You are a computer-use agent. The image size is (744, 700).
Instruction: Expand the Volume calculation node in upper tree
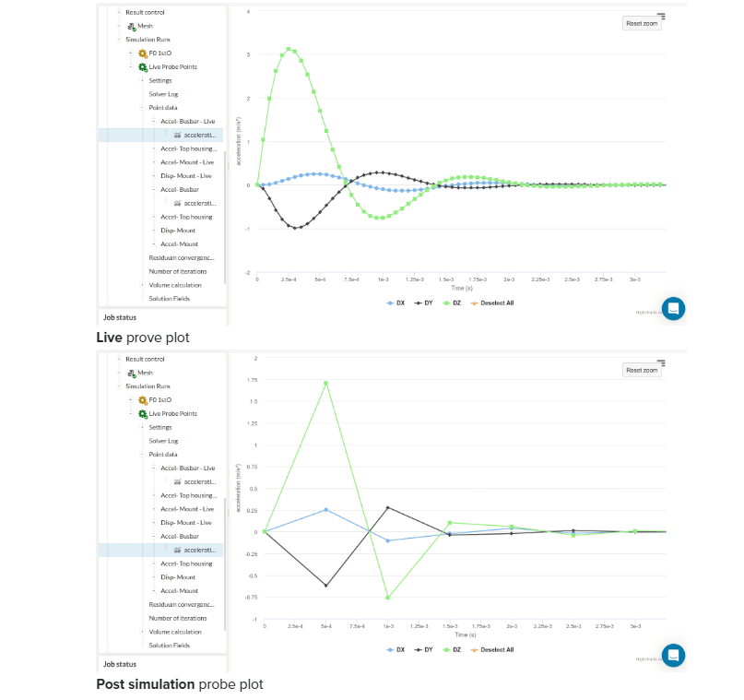[x=142, y=285]
